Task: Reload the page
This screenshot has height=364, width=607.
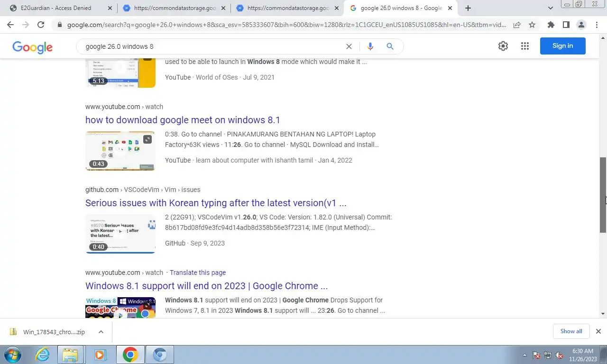Action: [41, 25]
